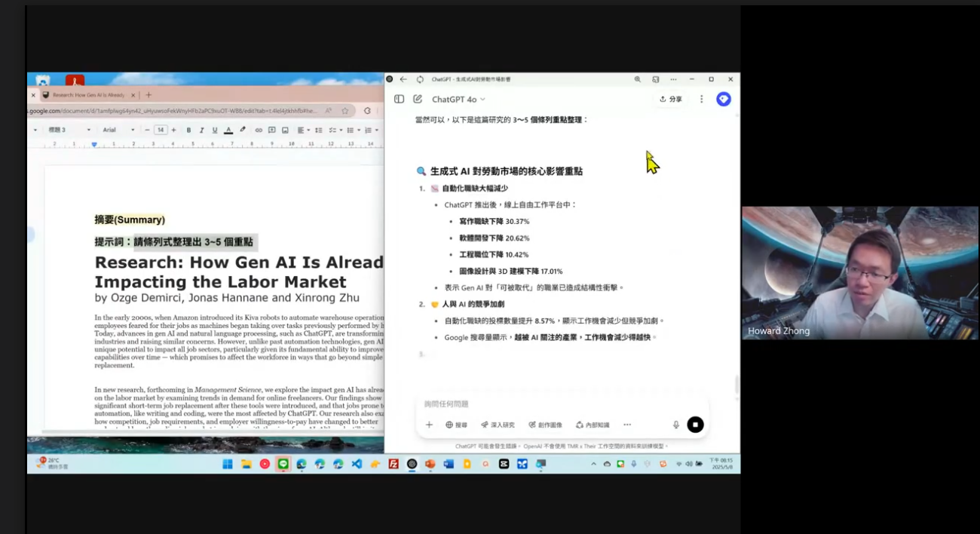Viewport: 980px width, 534px height.
Task: Open the Windows Start menu
Action: (227, 464)
